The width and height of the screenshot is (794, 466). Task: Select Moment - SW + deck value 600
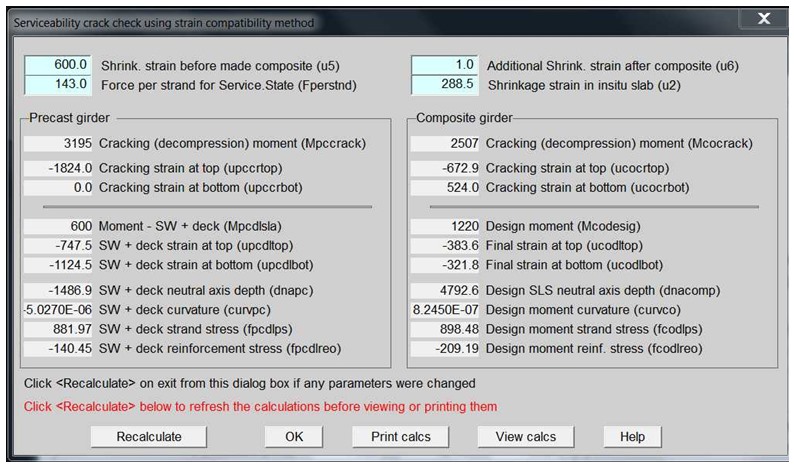[58, 226]
